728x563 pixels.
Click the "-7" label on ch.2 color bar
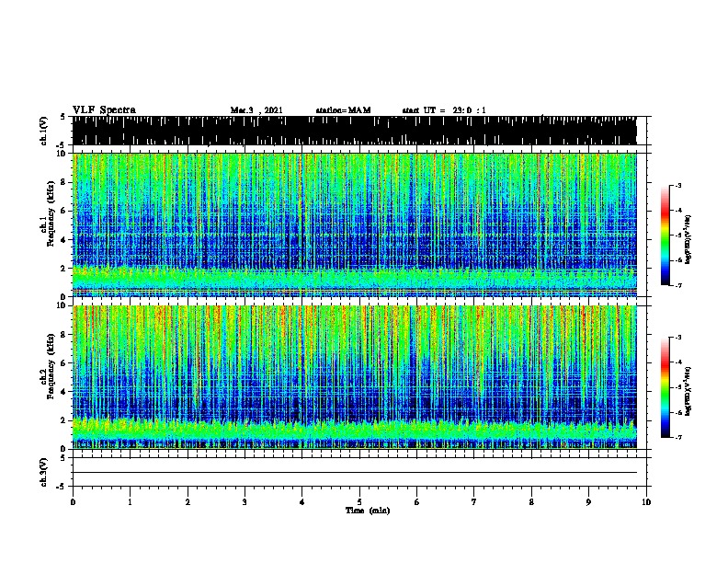[677, 437]
